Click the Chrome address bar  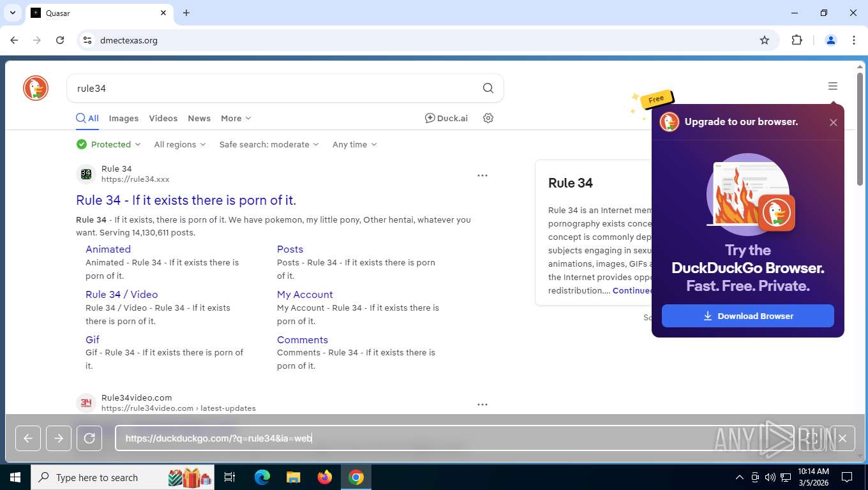coord(428,40)
